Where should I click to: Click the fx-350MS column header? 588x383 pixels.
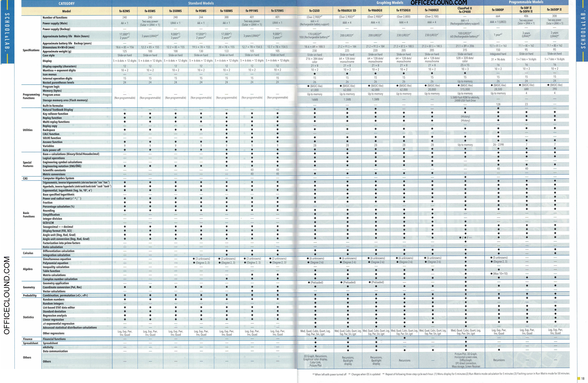point(175,11)
